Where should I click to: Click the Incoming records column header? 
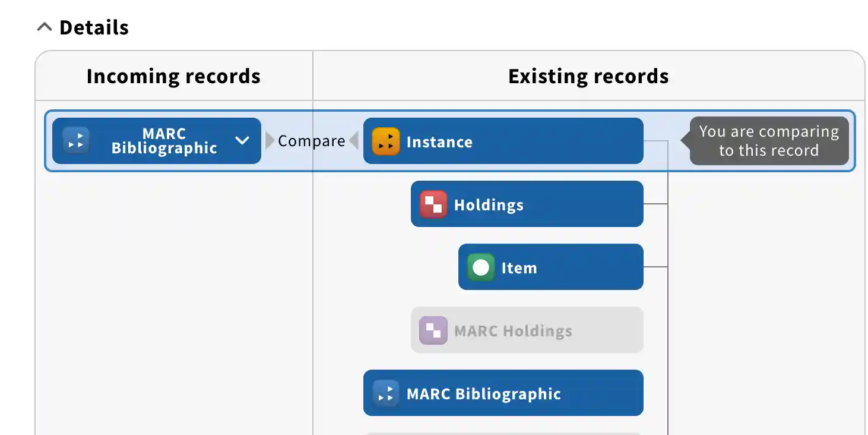coord(173,76)
